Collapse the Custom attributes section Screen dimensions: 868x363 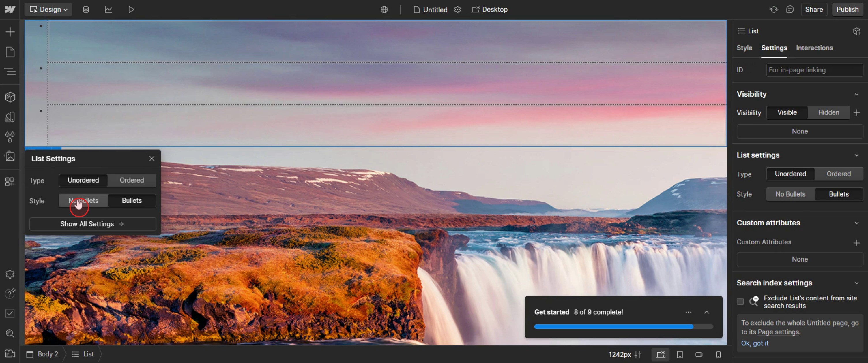[856, 223]
